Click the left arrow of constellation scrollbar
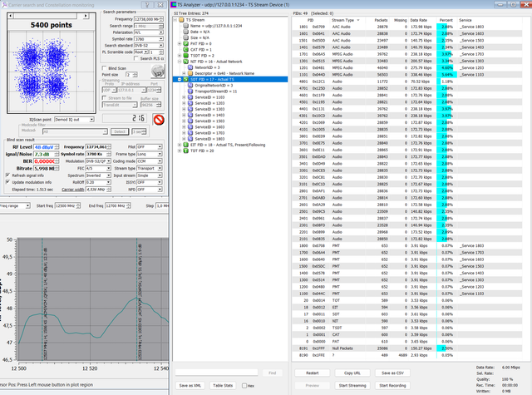This screenshot has width=532, height=395. (11, 16)
